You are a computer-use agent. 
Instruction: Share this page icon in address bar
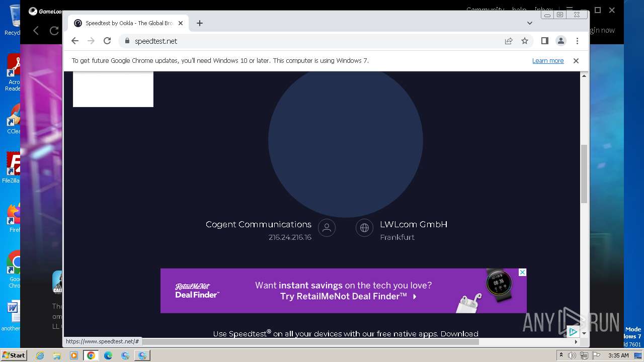click(x=509, y=41)
